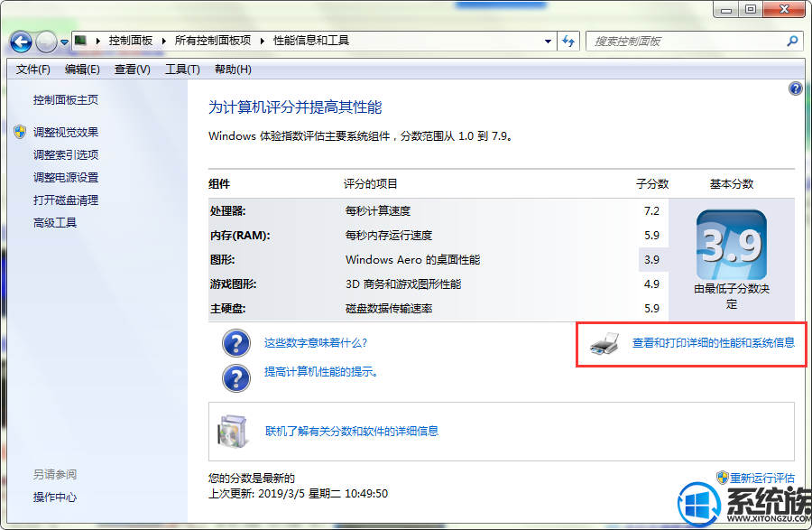Image resolution: width=812 pixels, height=530 pixels.
Task: Click the 每秒内存运行速度 description
Action: point(389,236)
